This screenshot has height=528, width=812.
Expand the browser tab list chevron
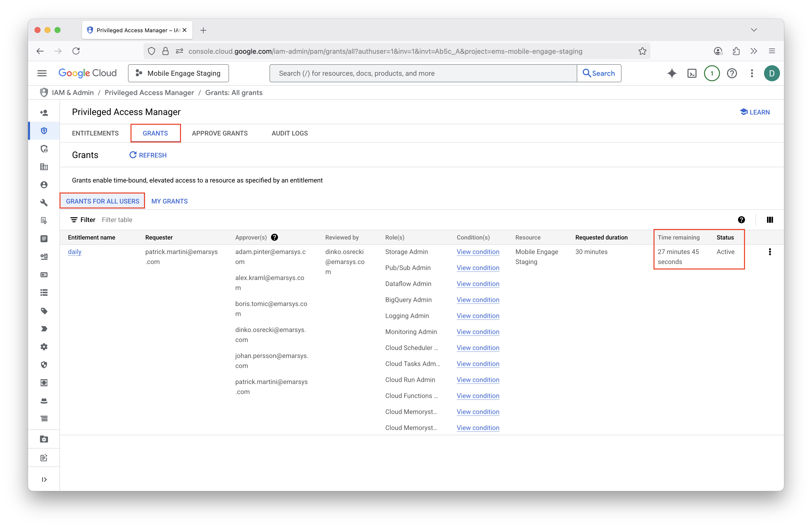754,30
